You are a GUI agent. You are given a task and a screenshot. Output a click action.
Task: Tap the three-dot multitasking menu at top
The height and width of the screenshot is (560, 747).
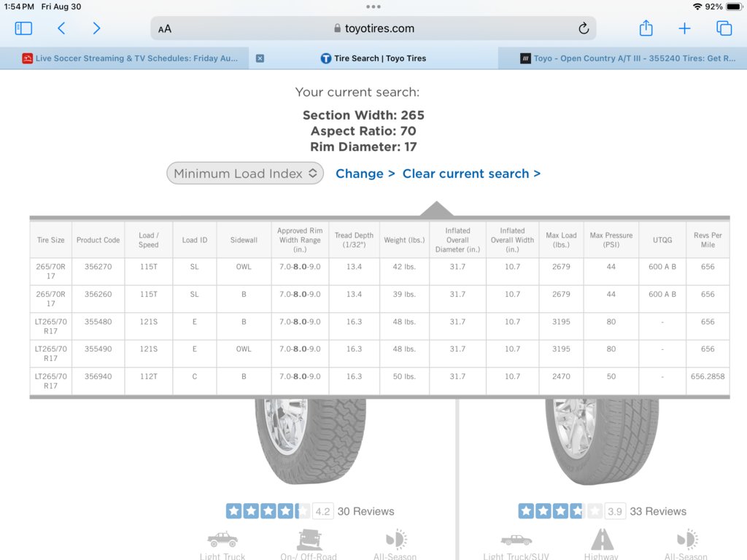pyautogui.click(x=373, y=7)
